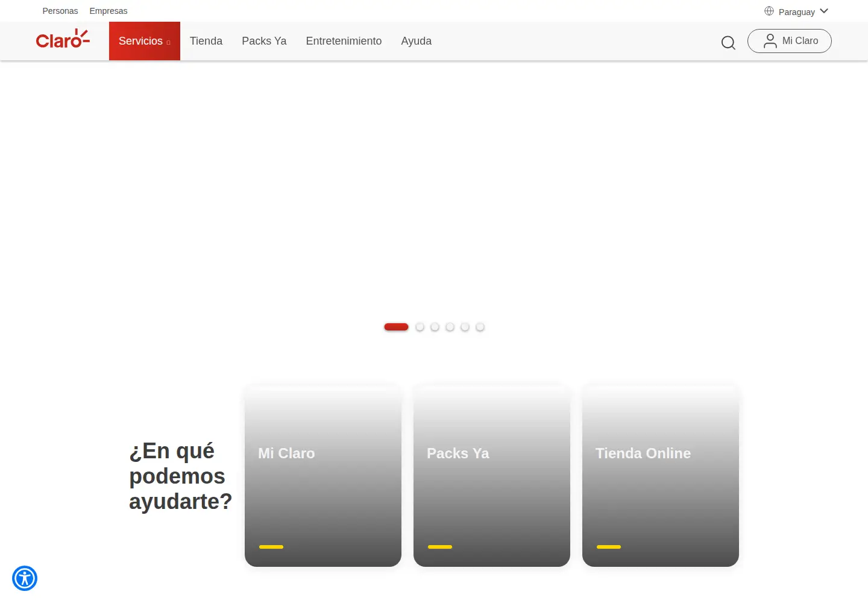
Task: Select the fifth carousel slide dot
Action: click(x=465, y=327)
